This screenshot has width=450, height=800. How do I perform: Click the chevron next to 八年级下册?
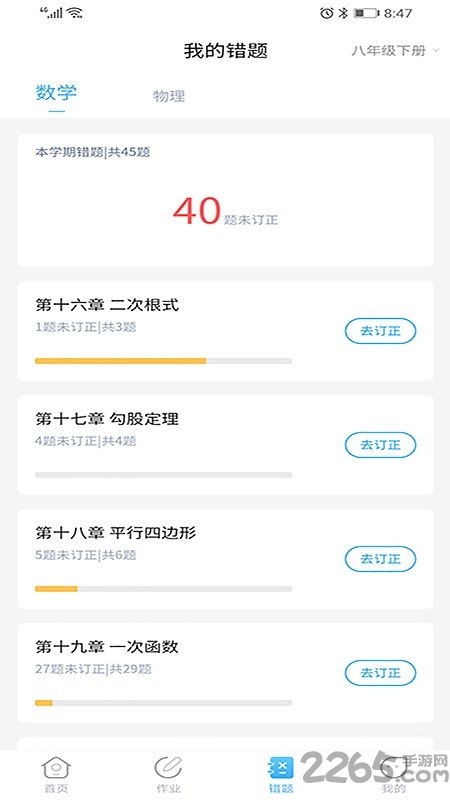coord(436,50)
